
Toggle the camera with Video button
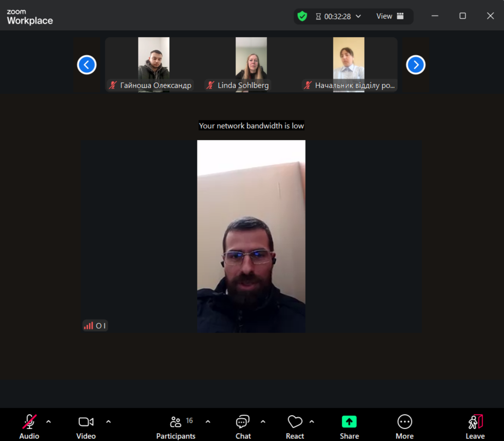86,422
